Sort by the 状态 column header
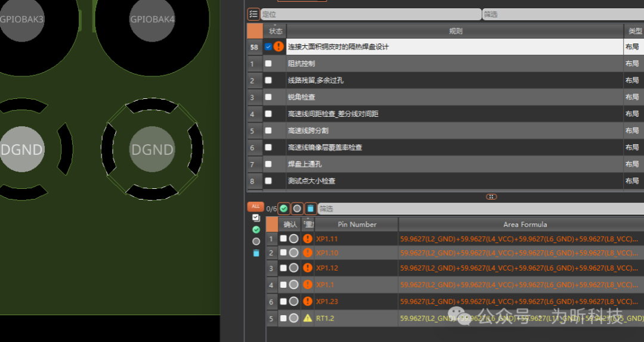This screenshot has width=644, height=342. point(275,31)
